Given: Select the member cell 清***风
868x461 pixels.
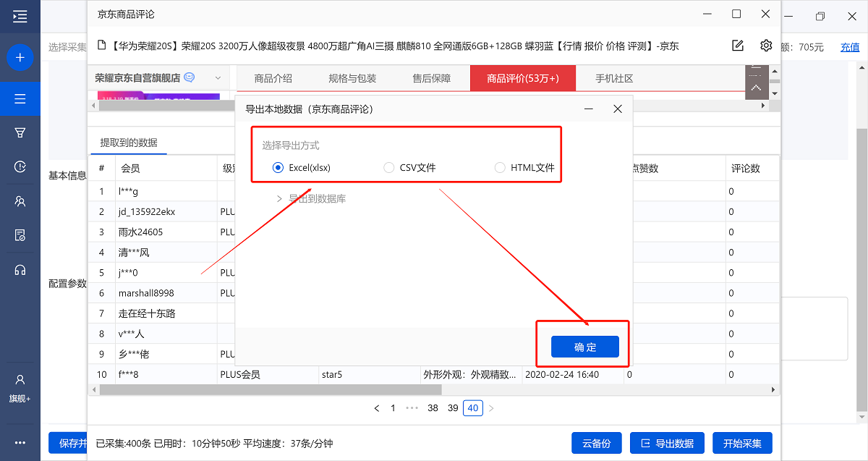Looking at the screenshot, I should 166,253.
